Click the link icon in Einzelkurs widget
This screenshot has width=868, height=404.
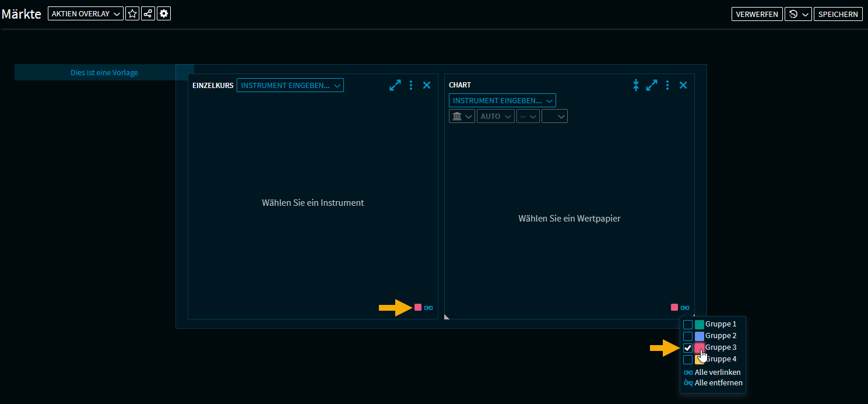[428, 308]
